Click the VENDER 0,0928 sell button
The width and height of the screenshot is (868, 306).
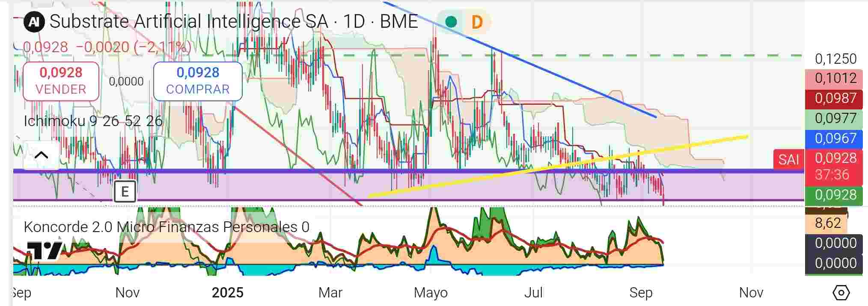coord(61,81)
